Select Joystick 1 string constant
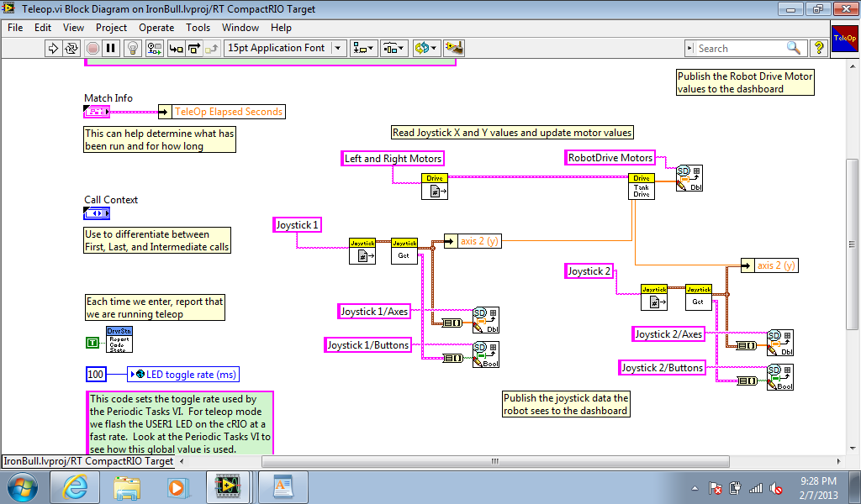This screenshot has width=861, height=504. click(x=297, y=225)
